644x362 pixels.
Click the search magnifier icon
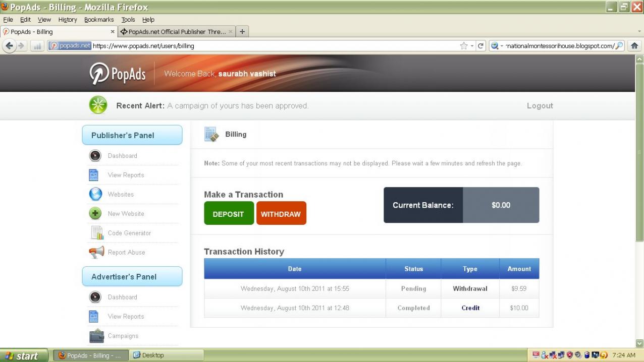click(619, 46)
